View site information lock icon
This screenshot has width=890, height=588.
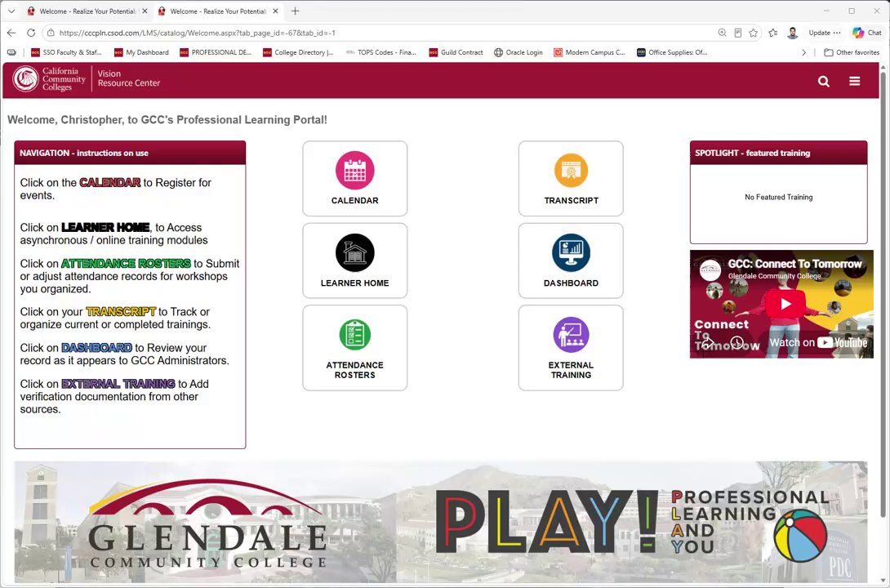point(51,33)
